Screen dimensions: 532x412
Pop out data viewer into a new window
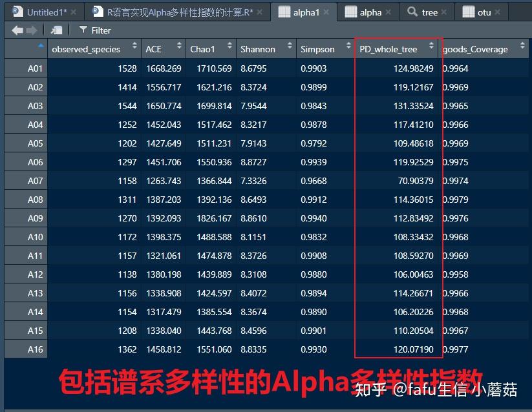tap(56, 29)
